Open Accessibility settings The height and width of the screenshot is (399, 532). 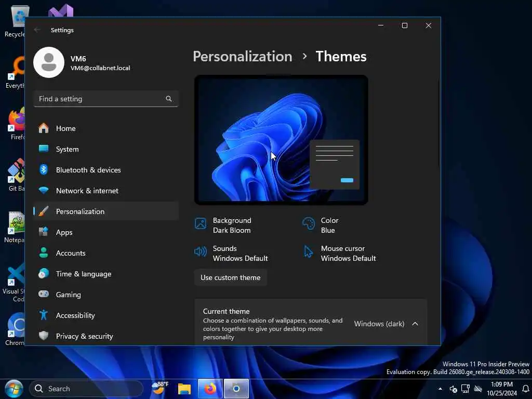106,315
